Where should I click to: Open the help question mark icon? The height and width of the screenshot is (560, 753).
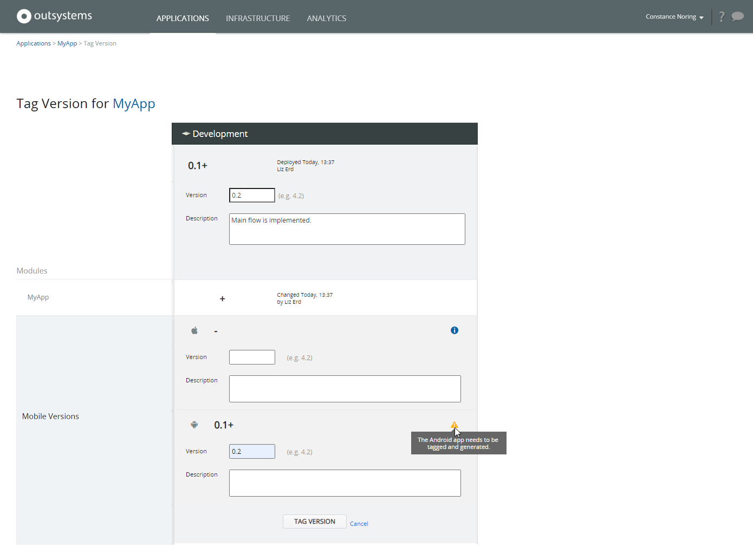click(722, 17)
